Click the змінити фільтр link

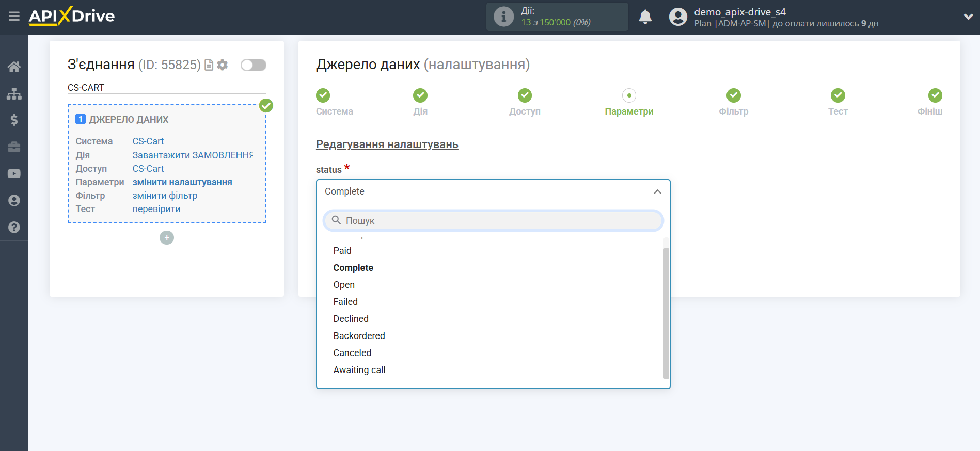point(165,196)
